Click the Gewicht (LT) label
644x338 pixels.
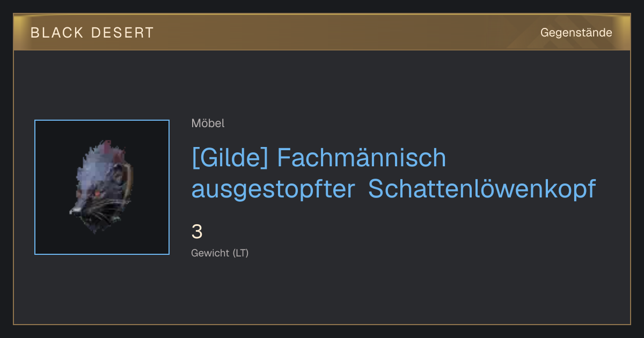point(220,253)
